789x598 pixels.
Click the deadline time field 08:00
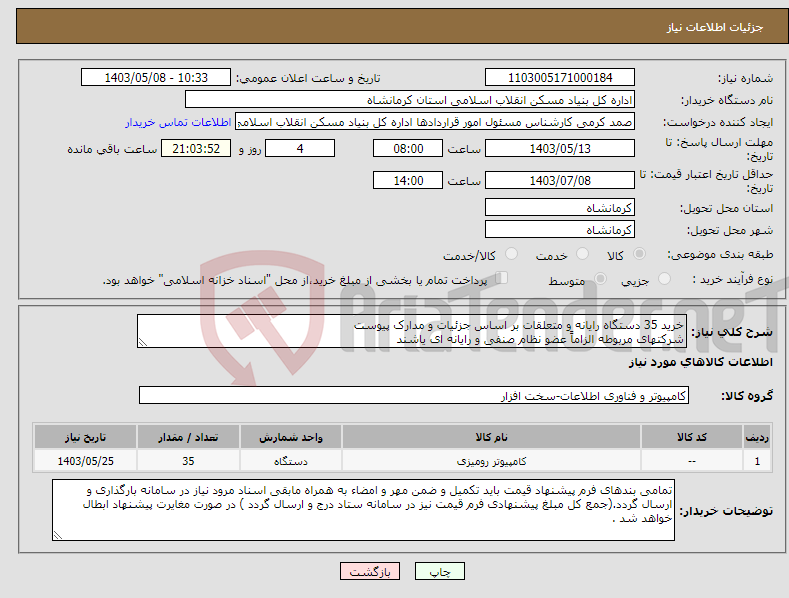pyautogui.click(x=408, y=148)
